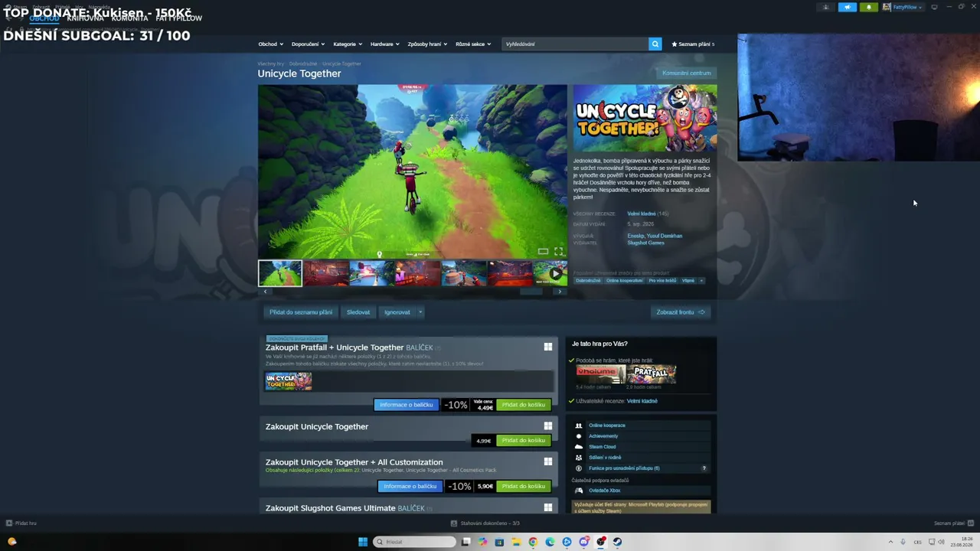Focus the Vyhledávání search field
980x551 pixels.
[x=575, y=44]
